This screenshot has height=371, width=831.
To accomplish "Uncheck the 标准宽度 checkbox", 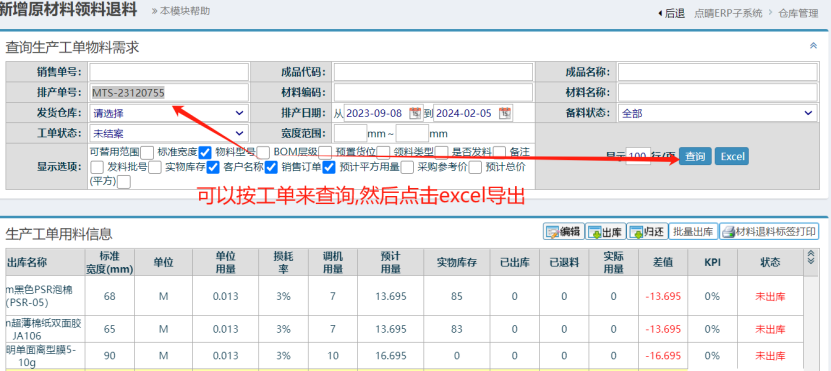I will tap(206, 153).
